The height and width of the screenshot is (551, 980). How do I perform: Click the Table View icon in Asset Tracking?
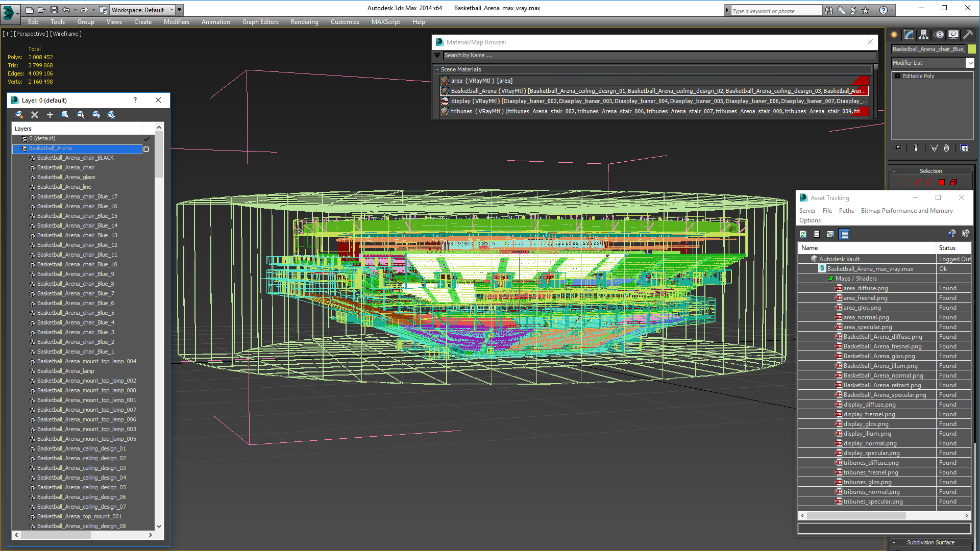click(x=845, y=234)
